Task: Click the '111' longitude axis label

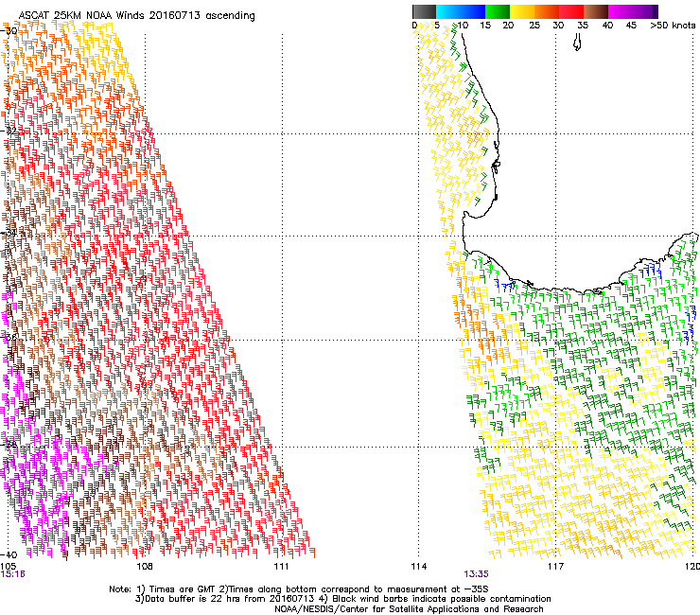Action: [x=281, y=567]
